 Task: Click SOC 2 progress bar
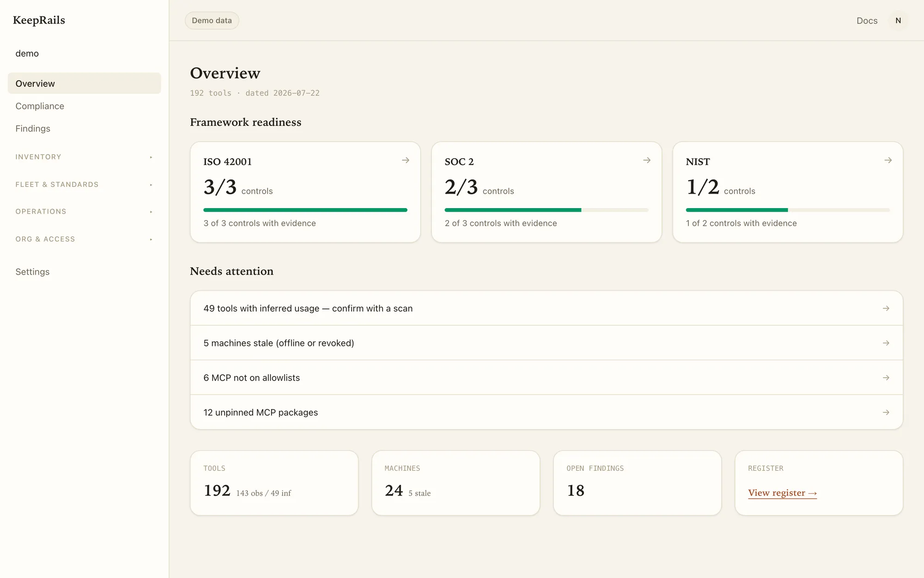[x=547, y=210]
